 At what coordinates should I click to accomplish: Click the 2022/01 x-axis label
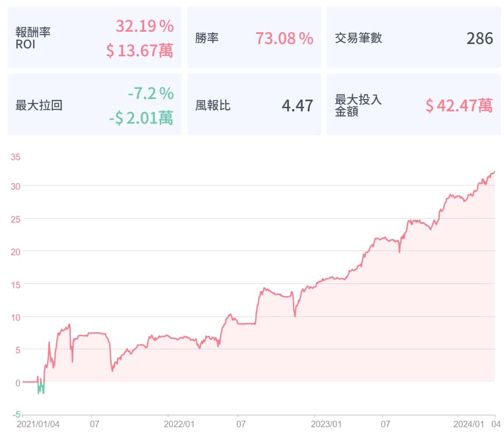click(179, 425)
